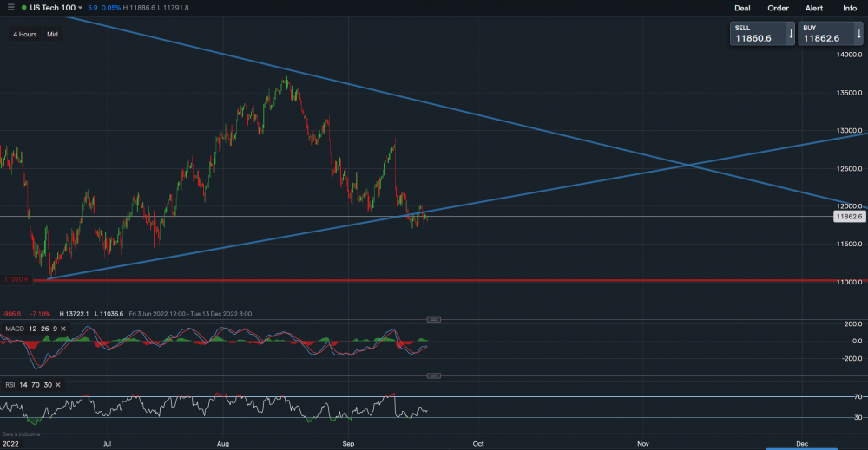Click the 11862.6 current price label
Screen dimensions: 868x450
click(x=847, y=217)
